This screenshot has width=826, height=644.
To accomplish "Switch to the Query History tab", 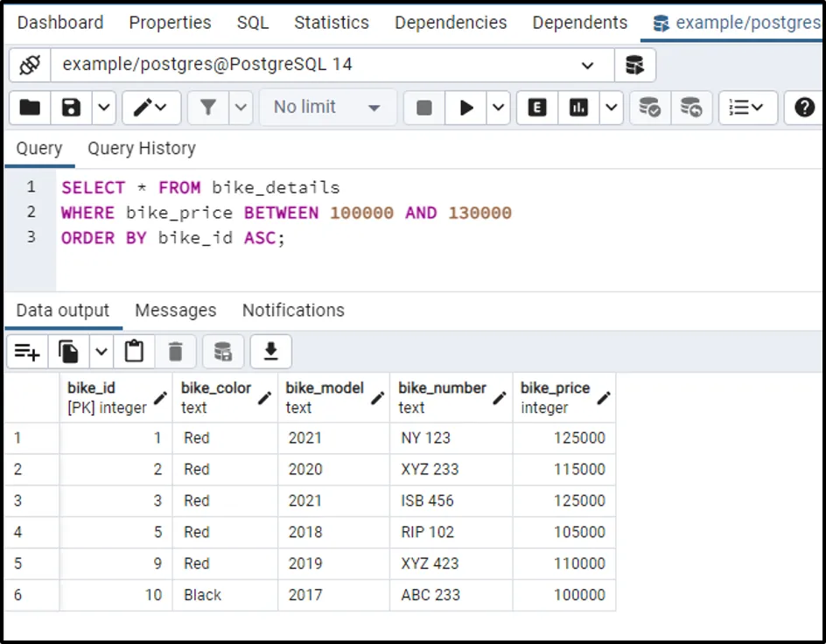I will coord(142,148).
